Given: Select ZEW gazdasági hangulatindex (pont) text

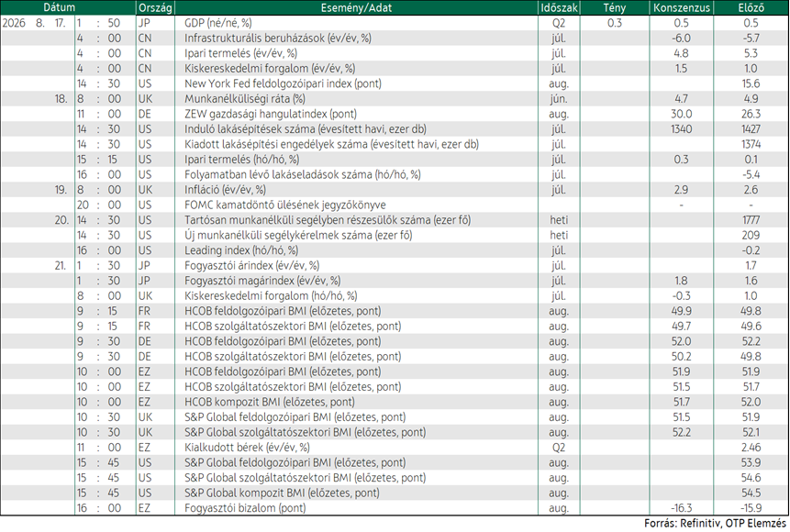Looking at the screenshot, I should tap(271, 114).
